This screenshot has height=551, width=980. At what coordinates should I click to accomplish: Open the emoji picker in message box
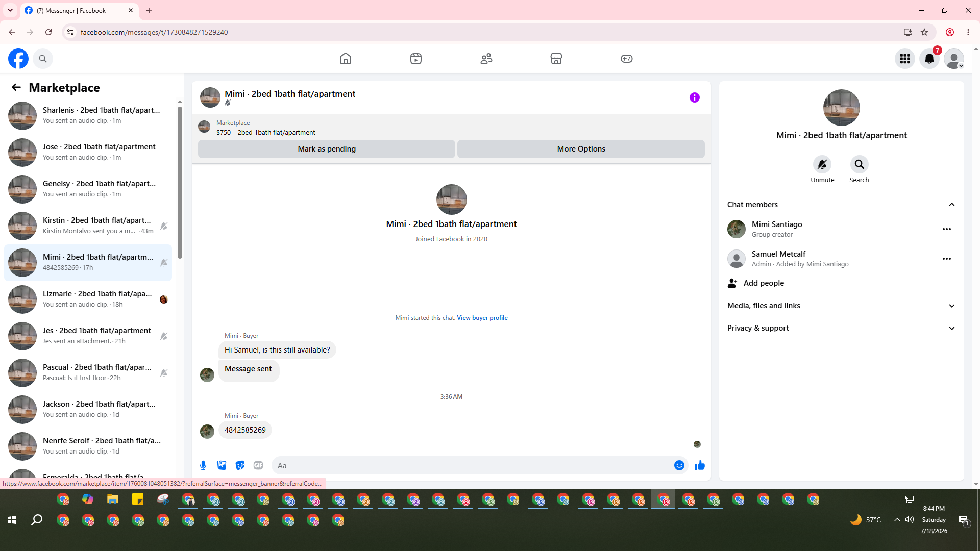click(x=679, y=465)
